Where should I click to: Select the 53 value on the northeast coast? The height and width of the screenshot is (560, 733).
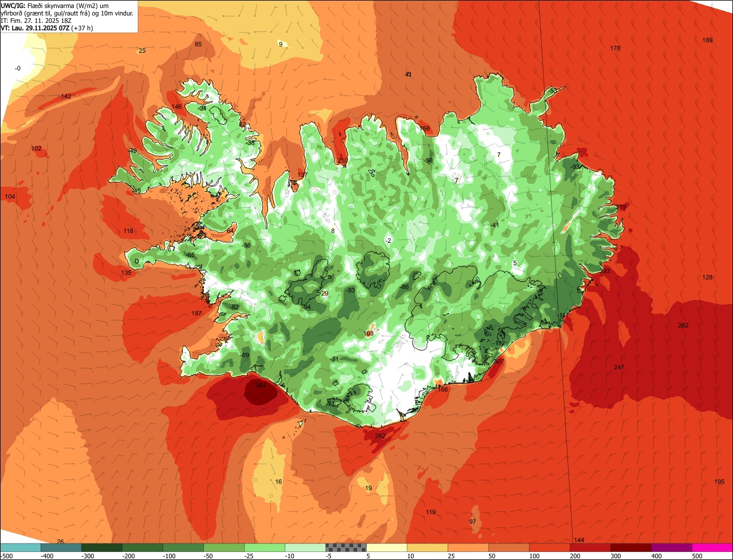click(x=553, y=90)
